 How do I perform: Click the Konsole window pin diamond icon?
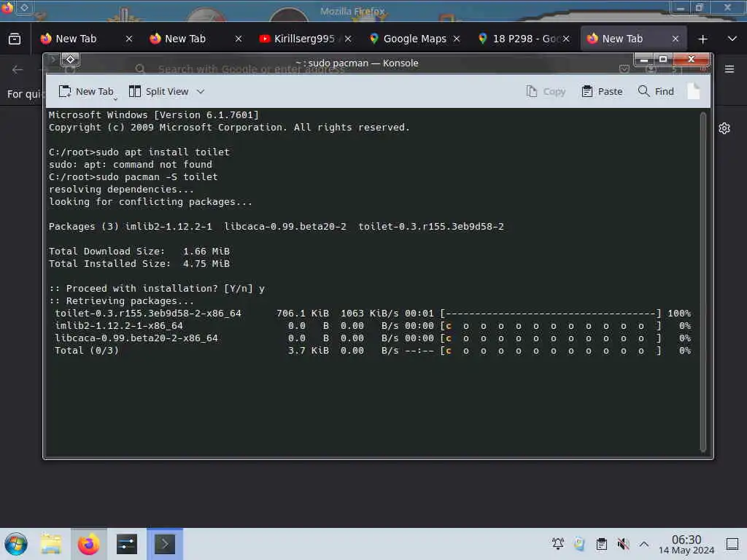71,60
